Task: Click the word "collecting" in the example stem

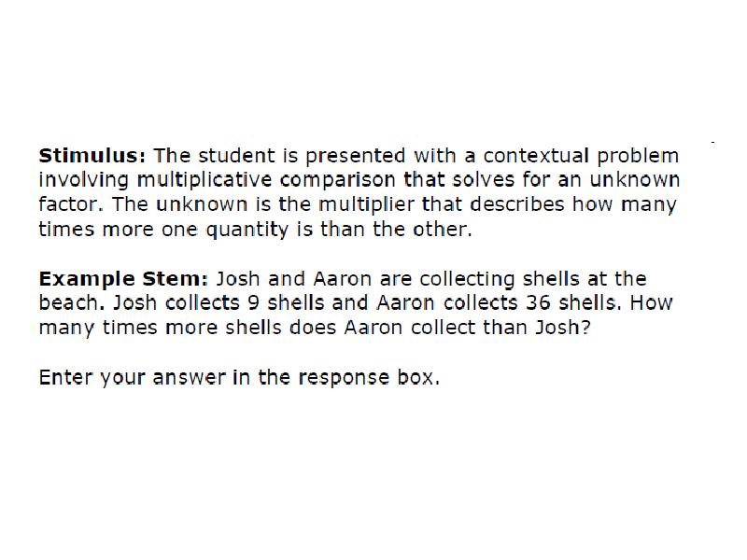Action: 466,279
